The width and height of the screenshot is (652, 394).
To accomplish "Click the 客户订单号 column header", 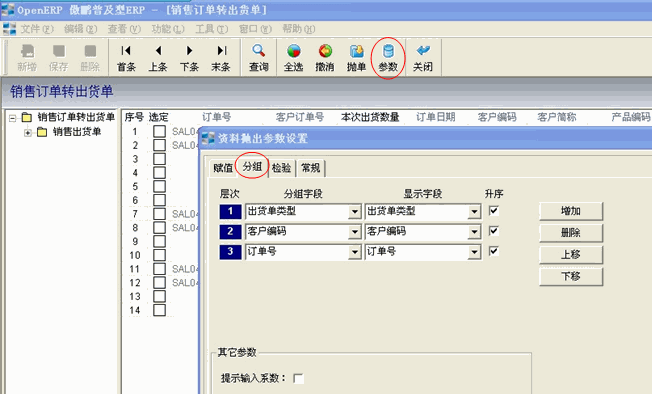I will pyautogui.click(x=300, y=117).
